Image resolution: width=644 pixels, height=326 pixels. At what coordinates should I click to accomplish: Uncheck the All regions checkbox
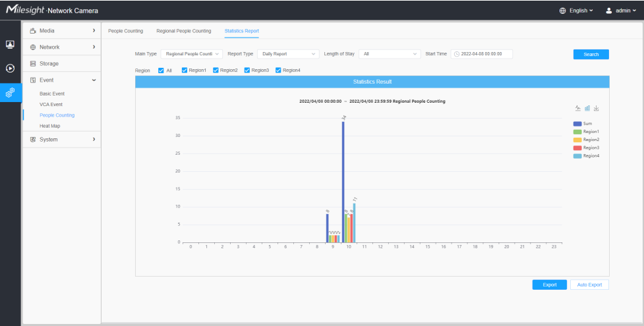pos(161,70)
